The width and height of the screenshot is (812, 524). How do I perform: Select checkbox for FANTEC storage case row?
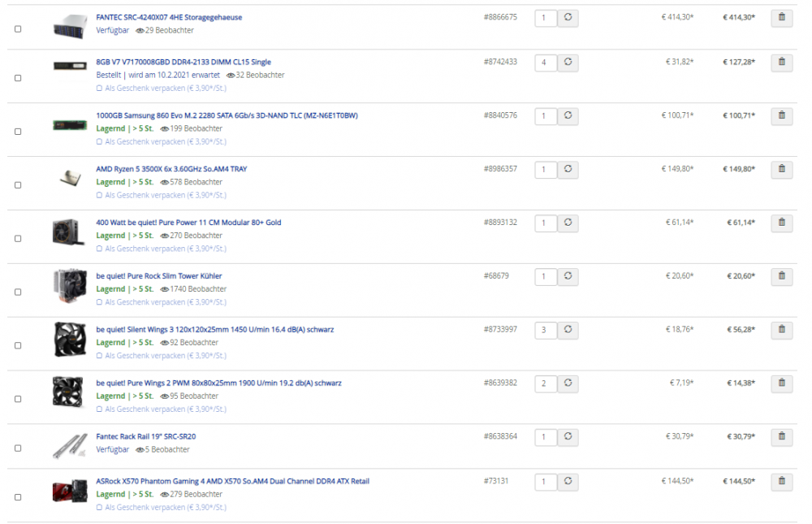18,29
